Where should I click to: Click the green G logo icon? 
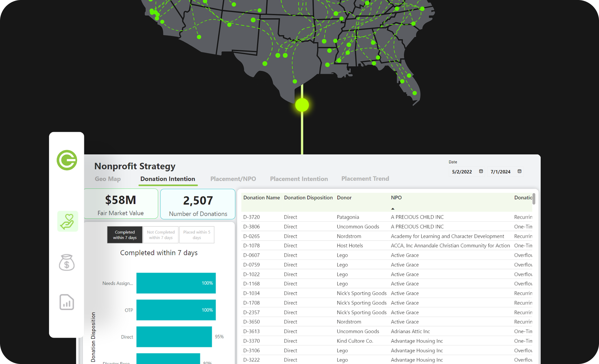tap(67, 160)
